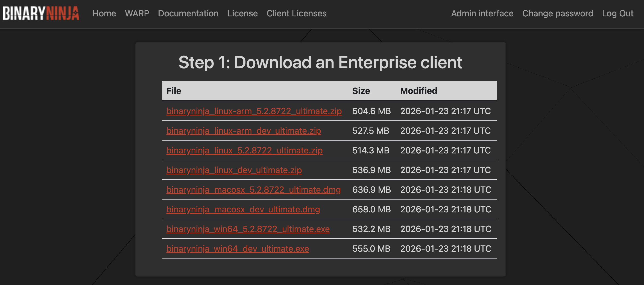Download binaryninja_linux_5.2.8722_ultimate.zip
The width and height of the screenshot is (644, 285).
tap(244, 150)
